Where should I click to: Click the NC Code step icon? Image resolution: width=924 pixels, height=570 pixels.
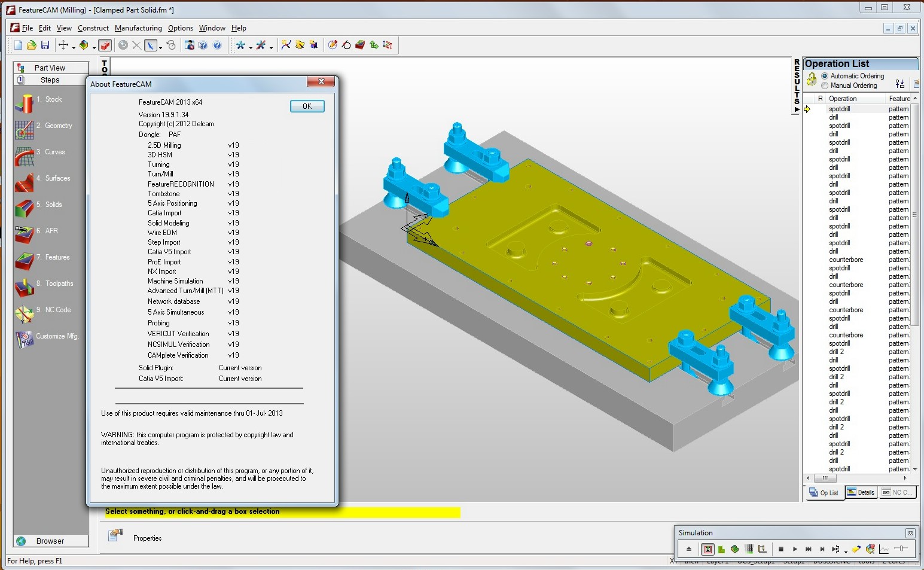coord(24,313)
